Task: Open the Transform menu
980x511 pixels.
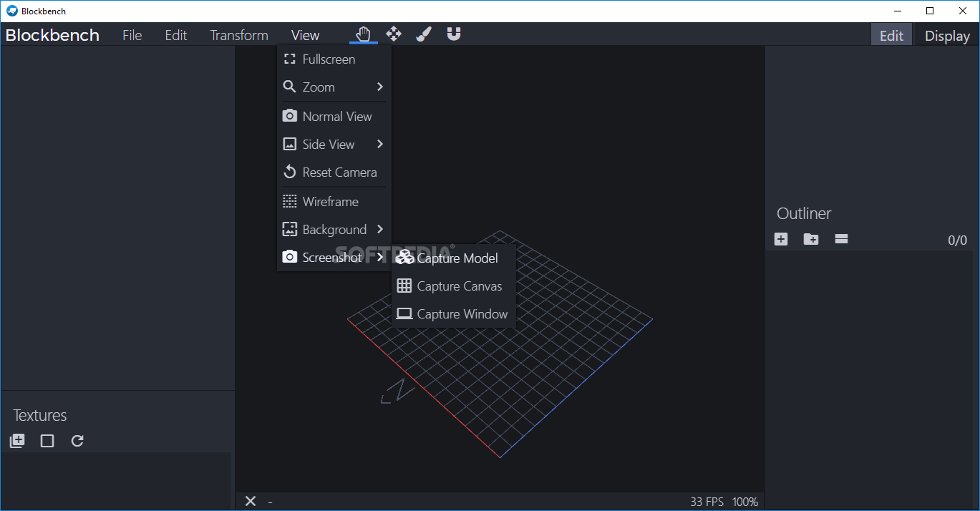Action: [x=239, y=35]
